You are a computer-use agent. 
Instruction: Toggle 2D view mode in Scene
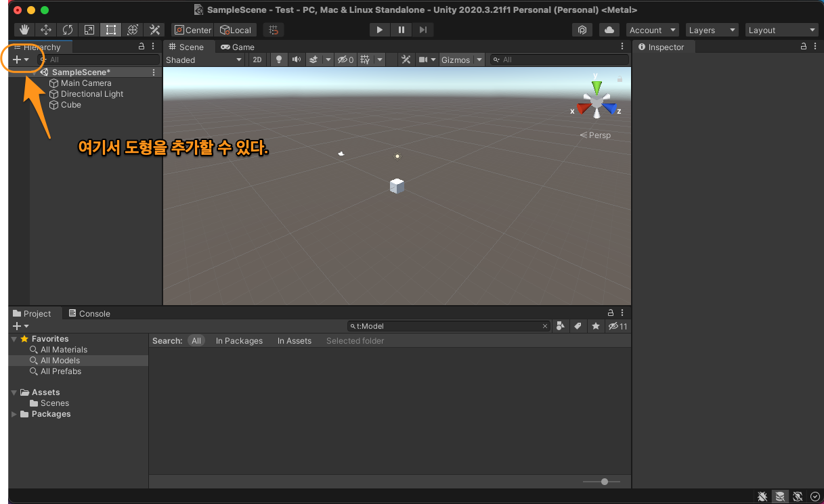(257, 60)
